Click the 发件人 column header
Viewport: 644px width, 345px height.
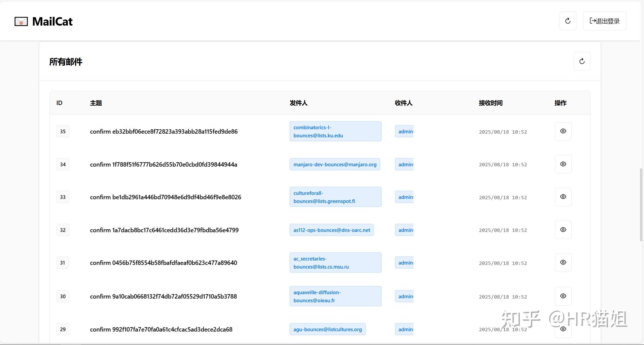point(298,103)
